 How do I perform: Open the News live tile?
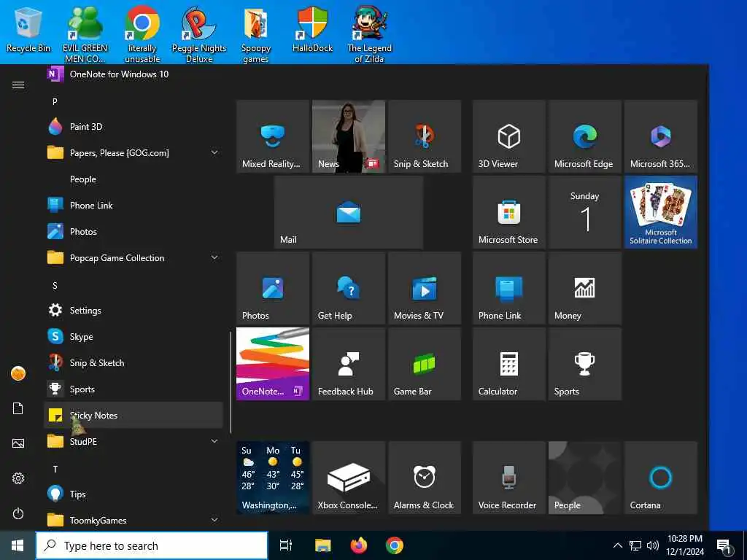348,136
